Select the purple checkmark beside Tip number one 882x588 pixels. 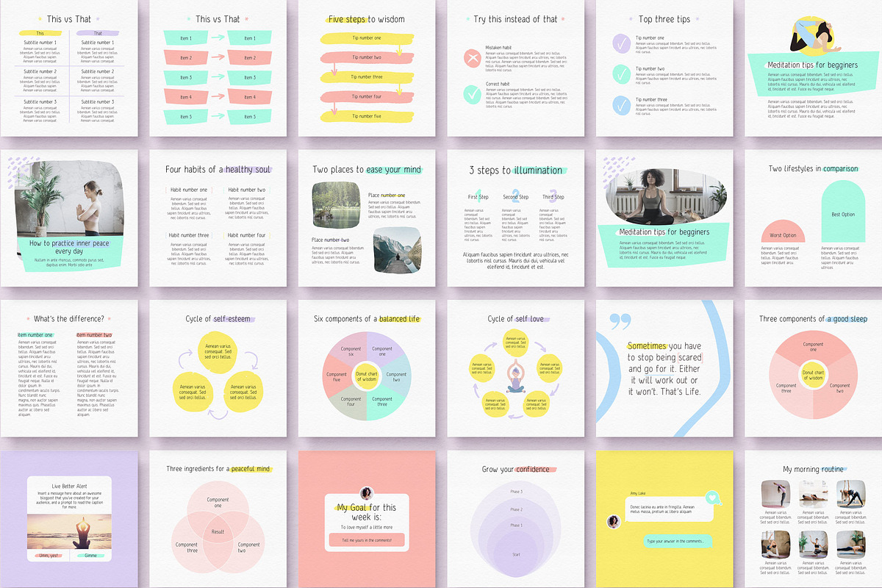click(x=621, y=43)
